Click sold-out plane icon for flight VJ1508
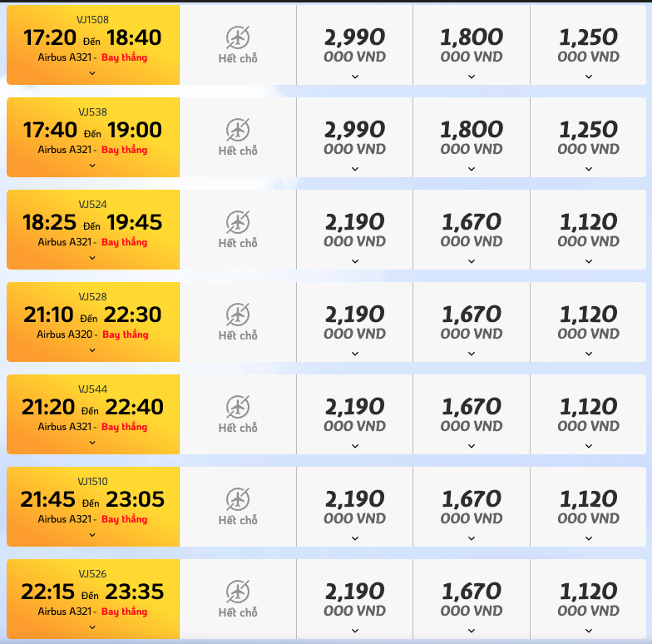Viewport: 652px width, 644px height. click(238, 37)
